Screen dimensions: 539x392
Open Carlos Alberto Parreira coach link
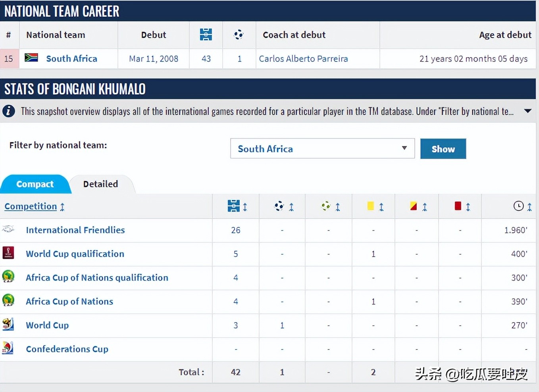click(303, 59)
